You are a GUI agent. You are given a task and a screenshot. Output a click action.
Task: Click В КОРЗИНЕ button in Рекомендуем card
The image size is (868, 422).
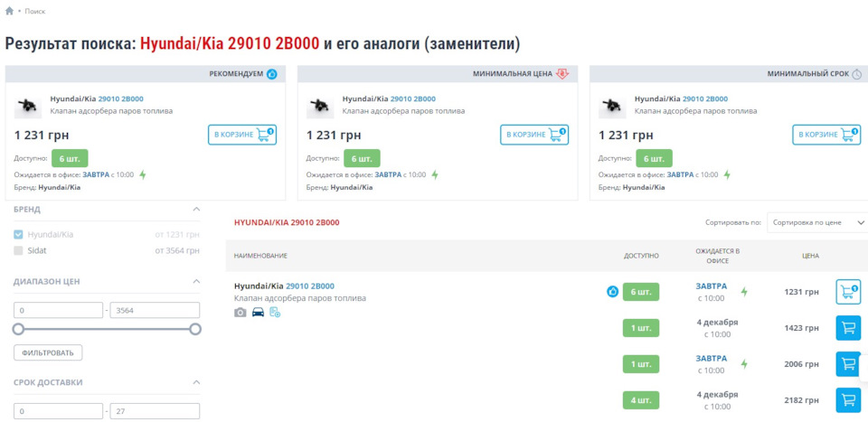(242, 135)
